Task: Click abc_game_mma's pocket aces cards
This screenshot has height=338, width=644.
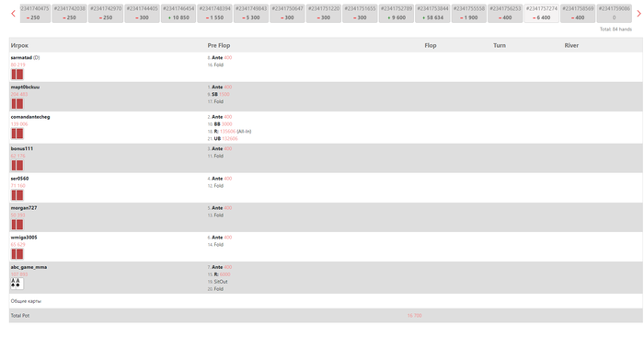Action: pos(17,284)
